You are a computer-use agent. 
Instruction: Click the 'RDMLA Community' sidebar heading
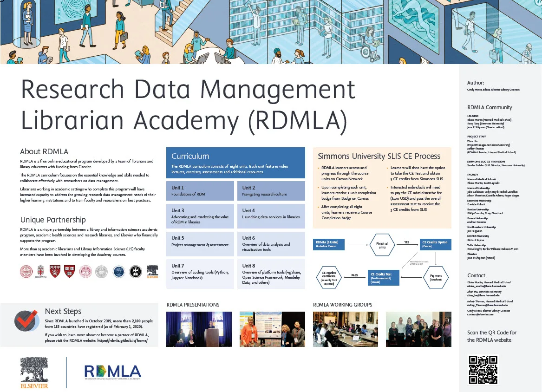(490, 107)
